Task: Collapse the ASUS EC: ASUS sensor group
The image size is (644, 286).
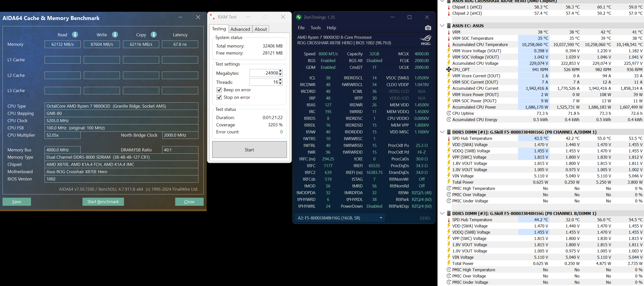Action: (442, 26)
